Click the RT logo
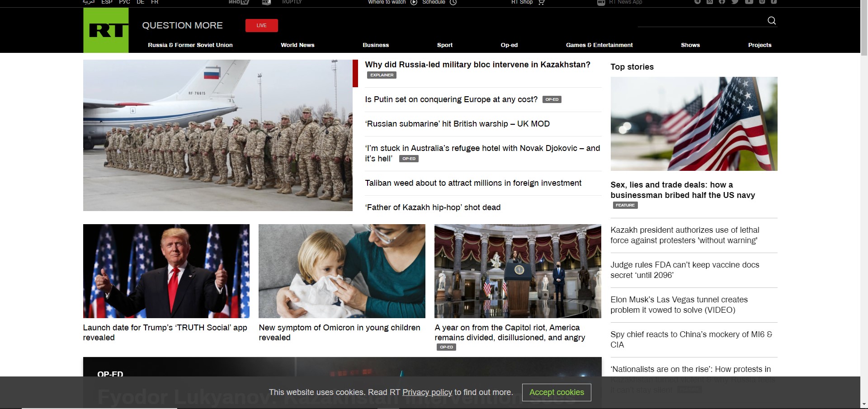The width and height of the screenshot is (868, 409). (x=106, y=30)
